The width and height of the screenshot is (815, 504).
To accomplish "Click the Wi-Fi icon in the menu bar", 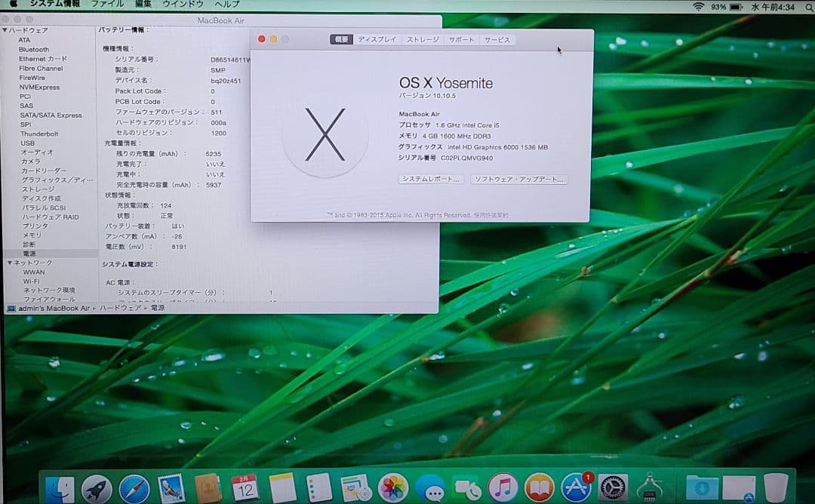I will click(699, 6).
